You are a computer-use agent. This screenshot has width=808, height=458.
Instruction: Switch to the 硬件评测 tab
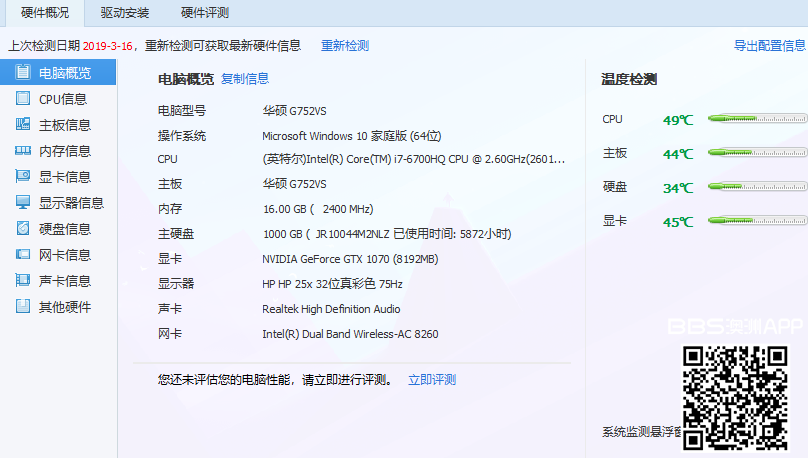click(x=205, y=13)
